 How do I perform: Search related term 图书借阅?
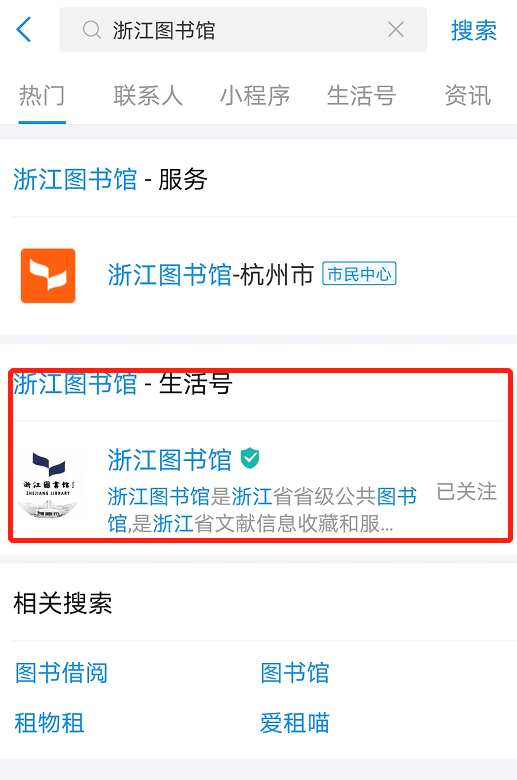pos(61,673)
